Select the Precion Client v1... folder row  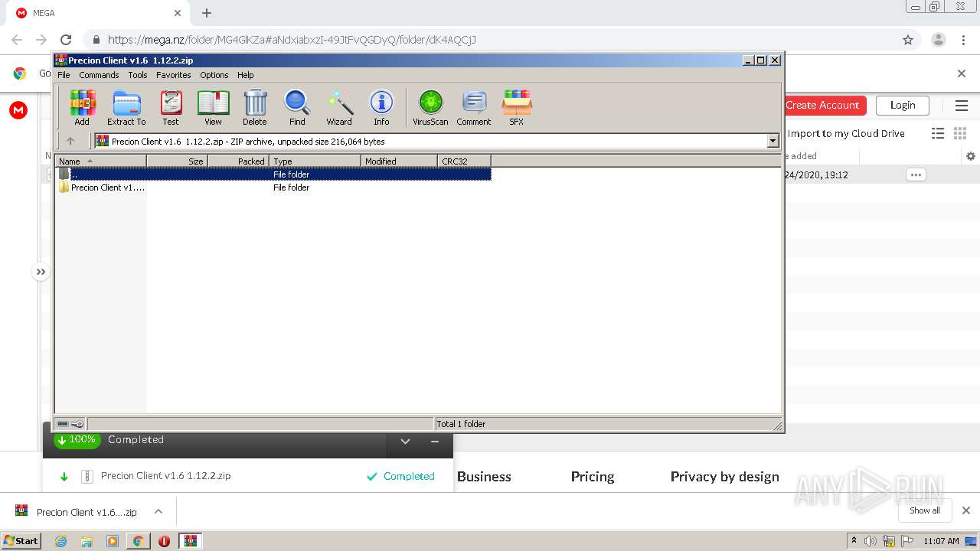(273, 187)
